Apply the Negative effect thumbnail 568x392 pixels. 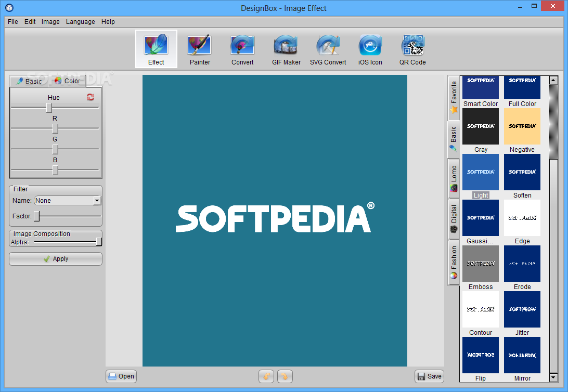[x=522, y=126]
